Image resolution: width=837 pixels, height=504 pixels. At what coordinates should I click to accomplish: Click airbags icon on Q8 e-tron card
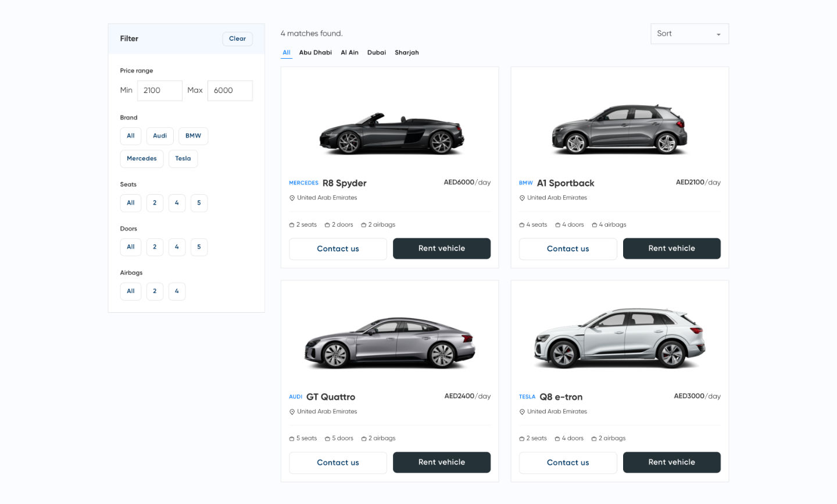pyautogui.click(x=594, y=439)
